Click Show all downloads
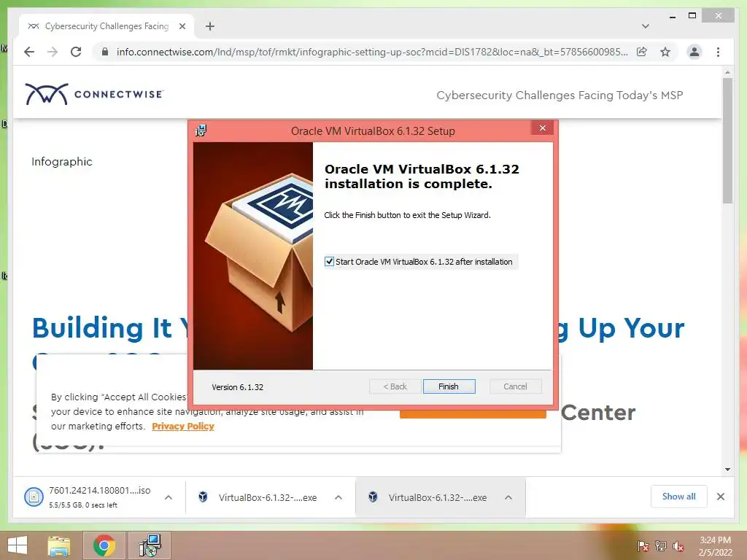Image resolution: width=747 pixels, height=560 pixels. point(679,496)
